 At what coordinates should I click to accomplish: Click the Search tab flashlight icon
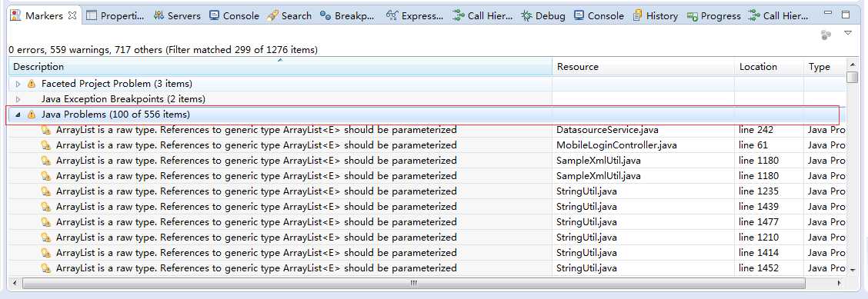click(x=272, y=15)
